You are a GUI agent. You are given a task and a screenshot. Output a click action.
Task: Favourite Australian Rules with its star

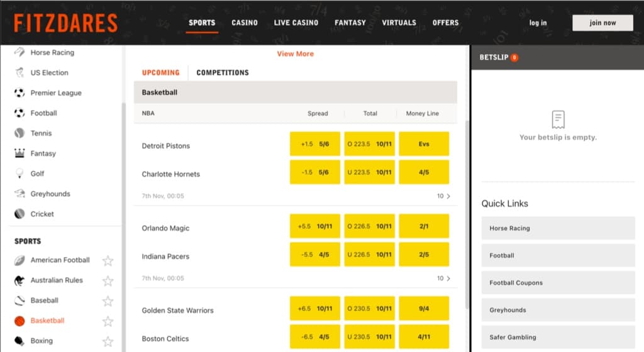click(108, 280)
